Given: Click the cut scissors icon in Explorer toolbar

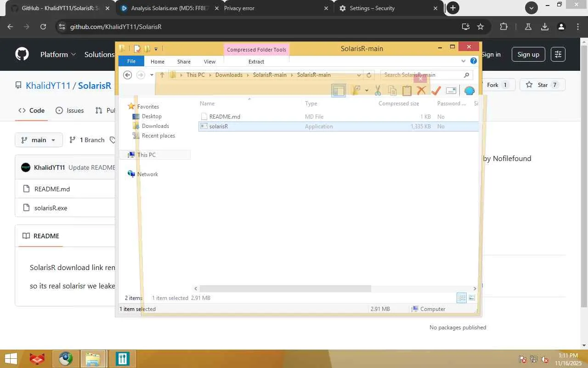Looking at the screenshot, I should [378, 91].
